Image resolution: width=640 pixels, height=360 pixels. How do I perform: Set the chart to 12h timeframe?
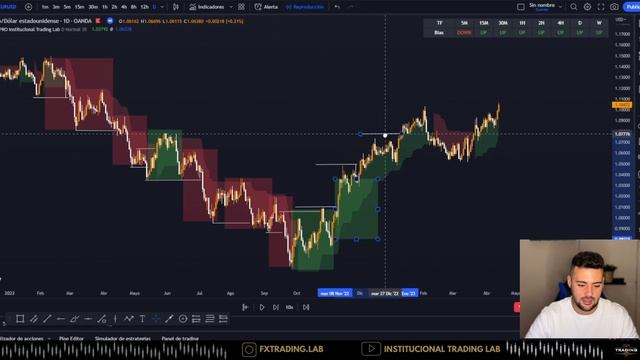tap(144, 7)
